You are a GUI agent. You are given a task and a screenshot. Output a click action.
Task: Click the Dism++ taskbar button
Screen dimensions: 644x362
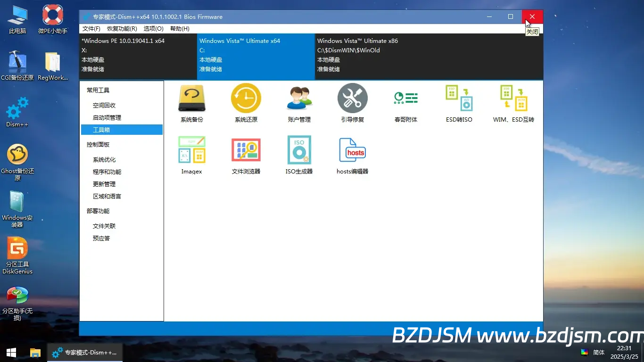85,353
